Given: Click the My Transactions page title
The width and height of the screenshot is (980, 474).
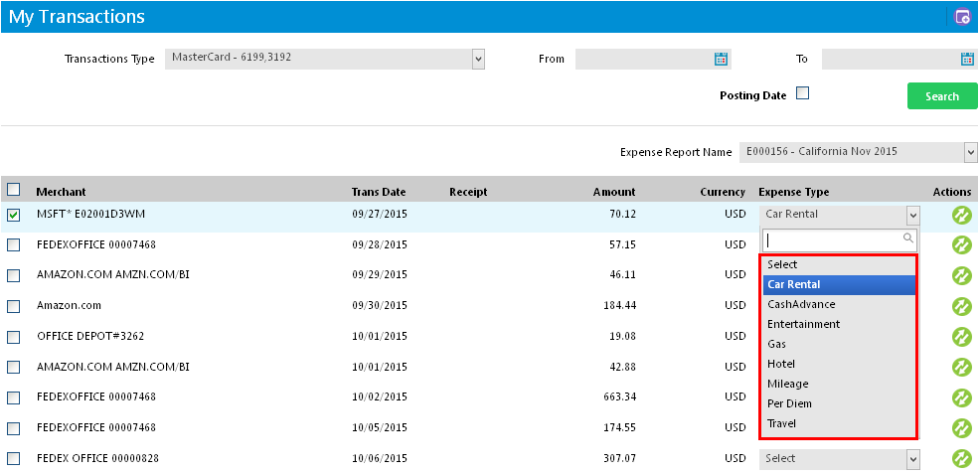Looking at the screenshot, I should 77,17.
